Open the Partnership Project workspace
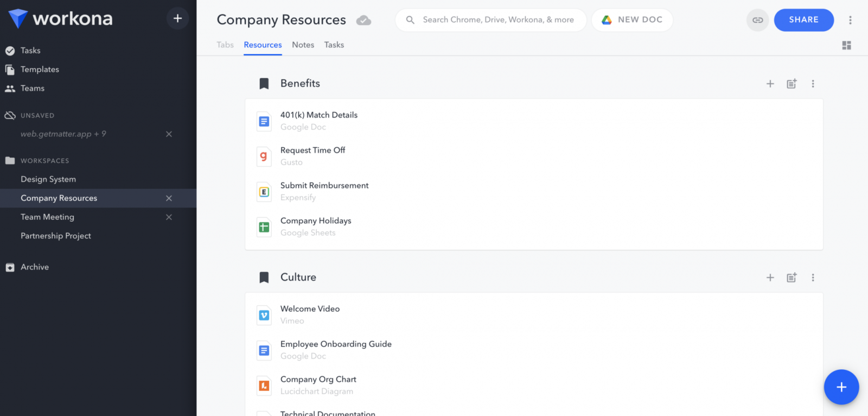868x416 pixels. (x=56, y=236)
